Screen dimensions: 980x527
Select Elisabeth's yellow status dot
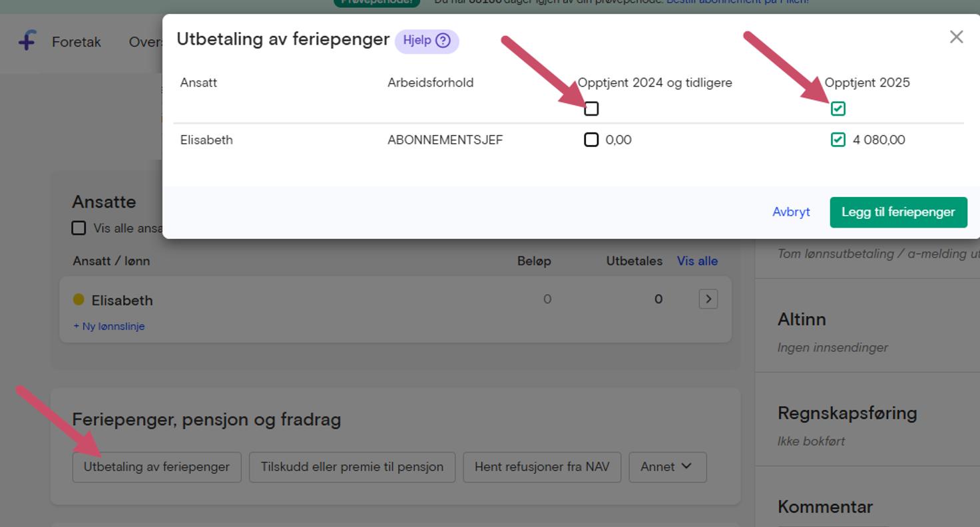coord(79,299)
